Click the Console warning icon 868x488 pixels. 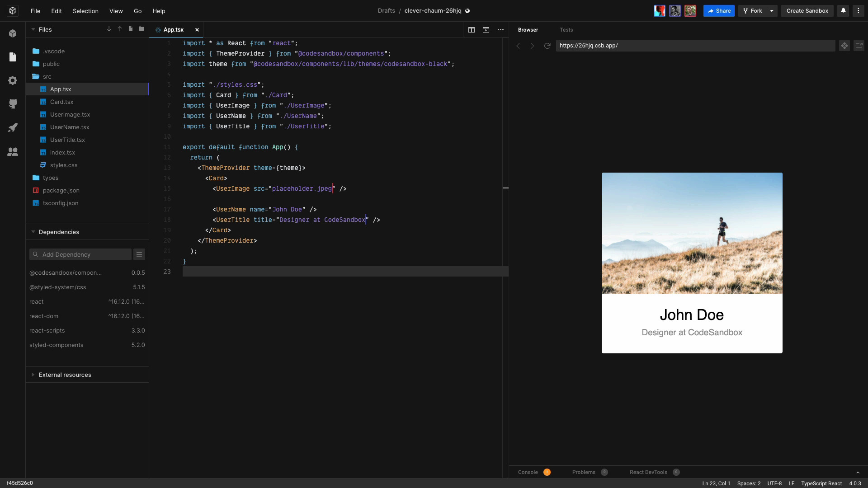pos(547,472)
